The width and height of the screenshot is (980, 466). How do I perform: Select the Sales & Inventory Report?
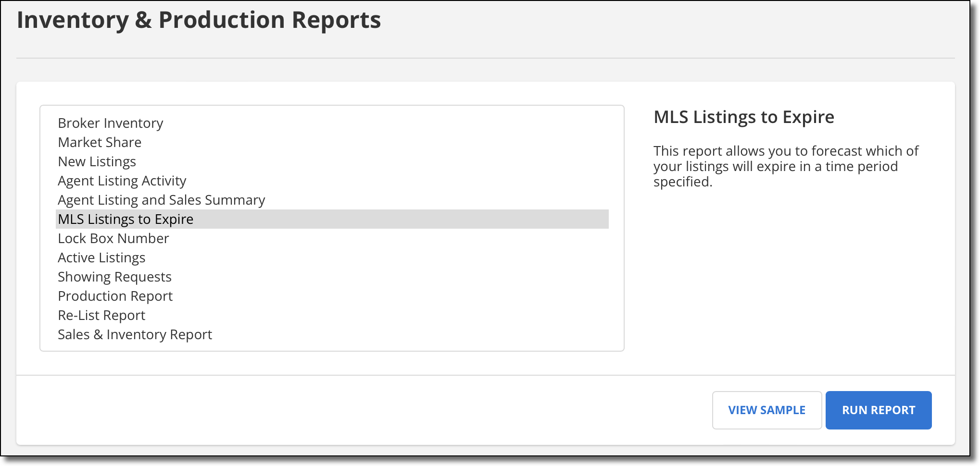click(135, 334)
